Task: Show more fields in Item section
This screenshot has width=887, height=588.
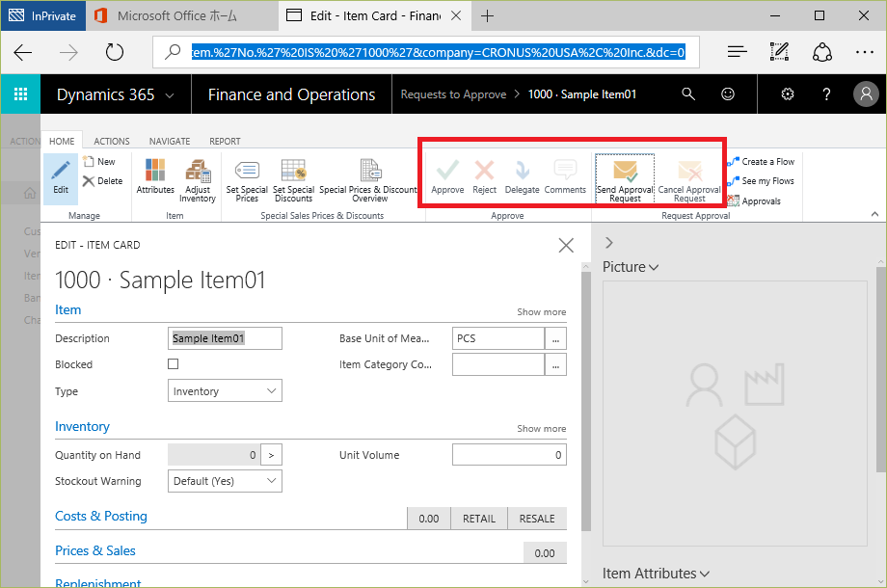Action: [x=542, y=312]
